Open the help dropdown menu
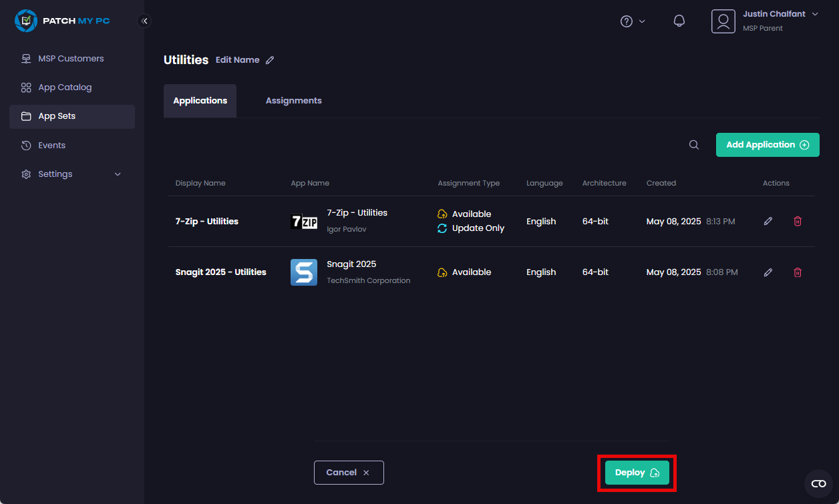 point(633,21)
